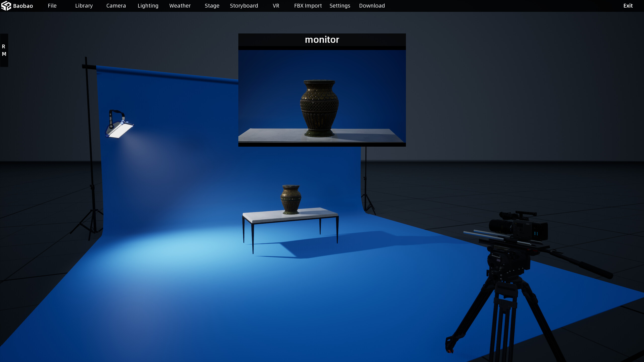Open the Settings menu
Screen dimensions: 644x362
tap(339, 5)
